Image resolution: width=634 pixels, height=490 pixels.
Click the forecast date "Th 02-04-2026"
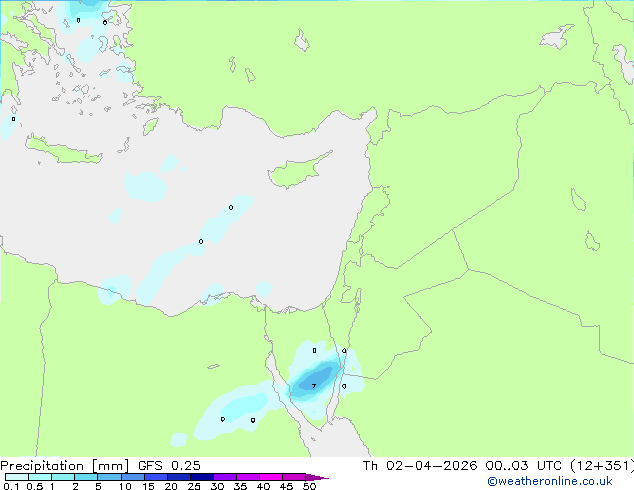click(x=420, y=466)
